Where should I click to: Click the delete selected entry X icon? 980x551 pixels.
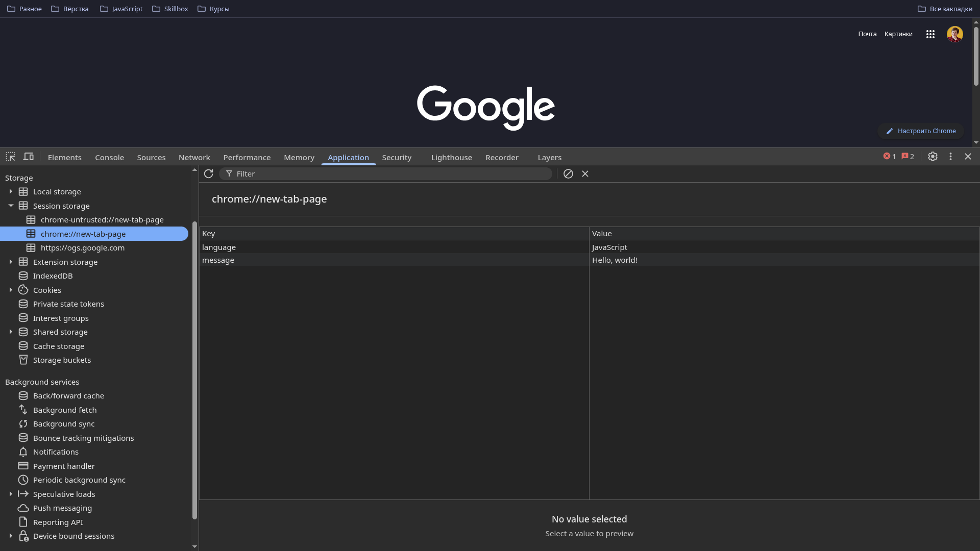585,174
